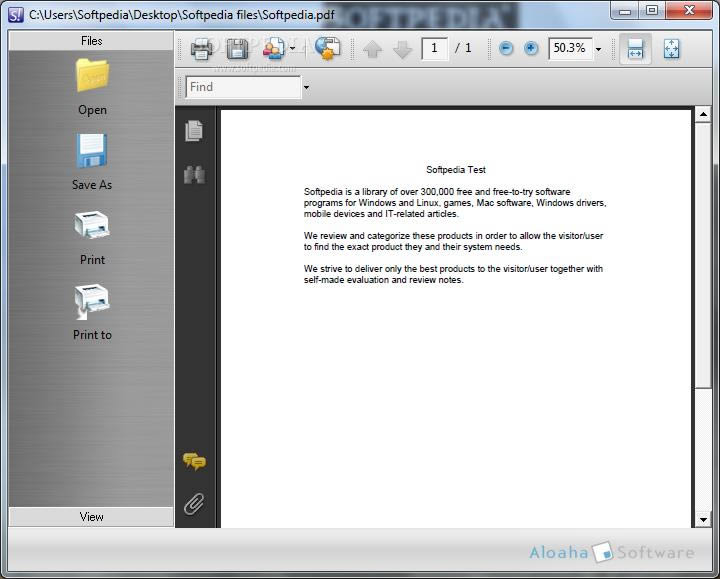The image size is (720, 579).
Task: Go to the previous page with the up arrow
Action: point(372,49)
